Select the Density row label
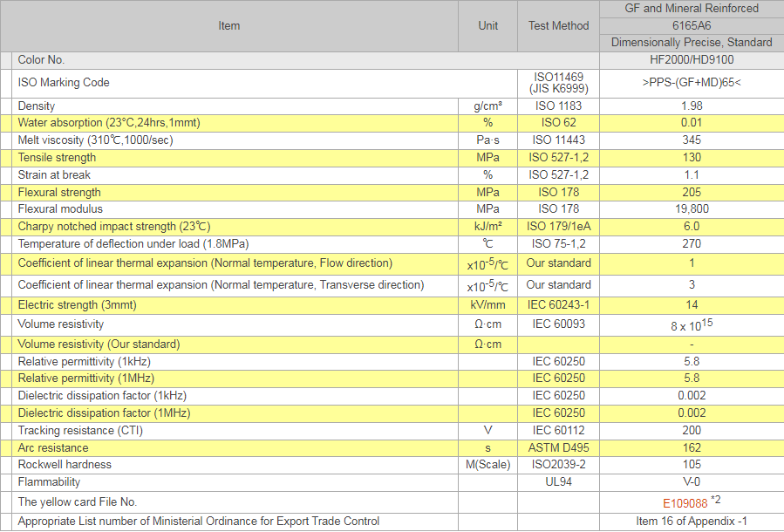Viewport: 784px width, 532px height. [x=37, y=106]
